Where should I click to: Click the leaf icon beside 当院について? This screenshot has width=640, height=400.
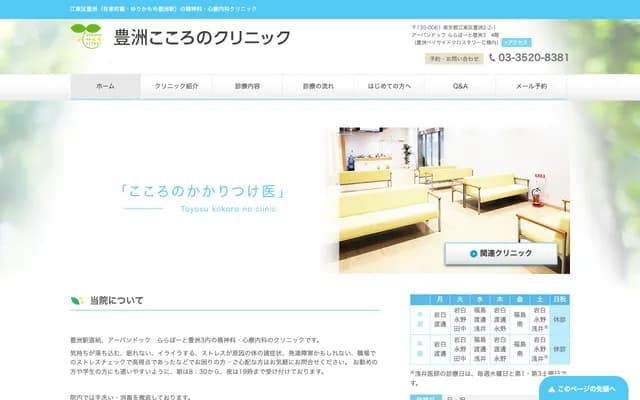[77, 300]
